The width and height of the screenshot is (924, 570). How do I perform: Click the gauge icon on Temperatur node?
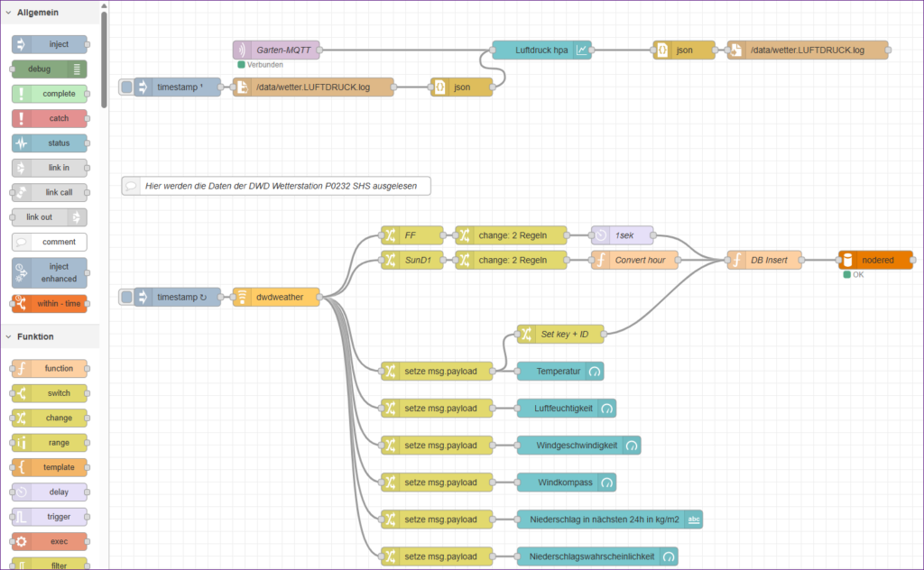click(x=594, y=371)
